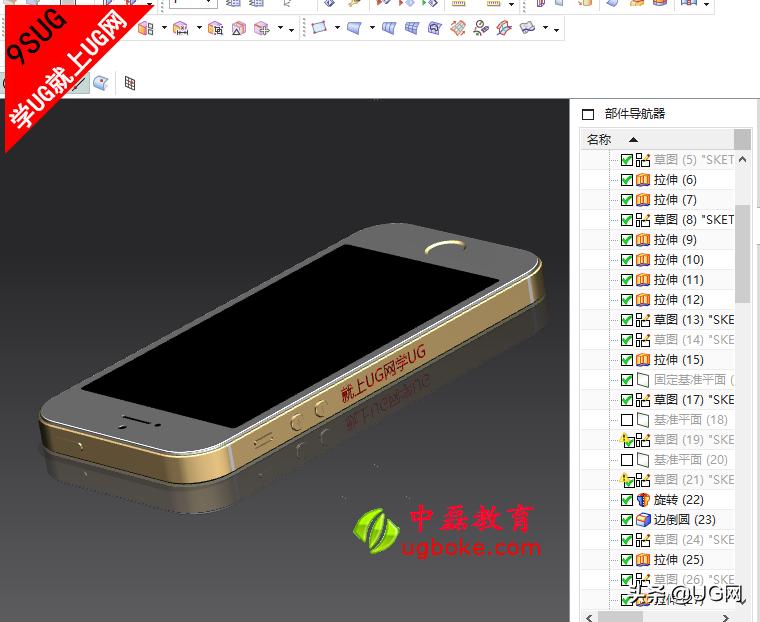Click the navigator scroll up arrow
The height and width of the screenshot is (622, 760).
[743, 159]
